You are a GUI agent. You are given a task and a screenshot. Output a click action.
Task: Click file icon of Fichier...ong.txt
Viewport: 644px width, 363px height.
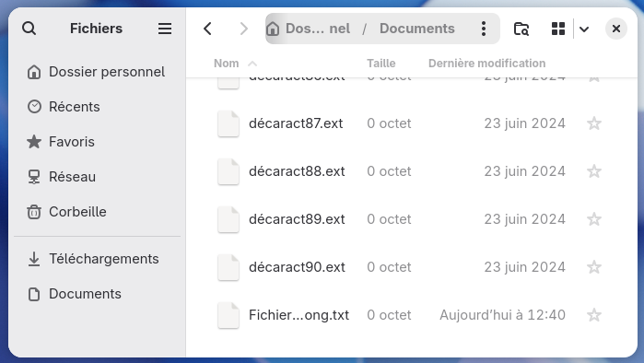228,315
